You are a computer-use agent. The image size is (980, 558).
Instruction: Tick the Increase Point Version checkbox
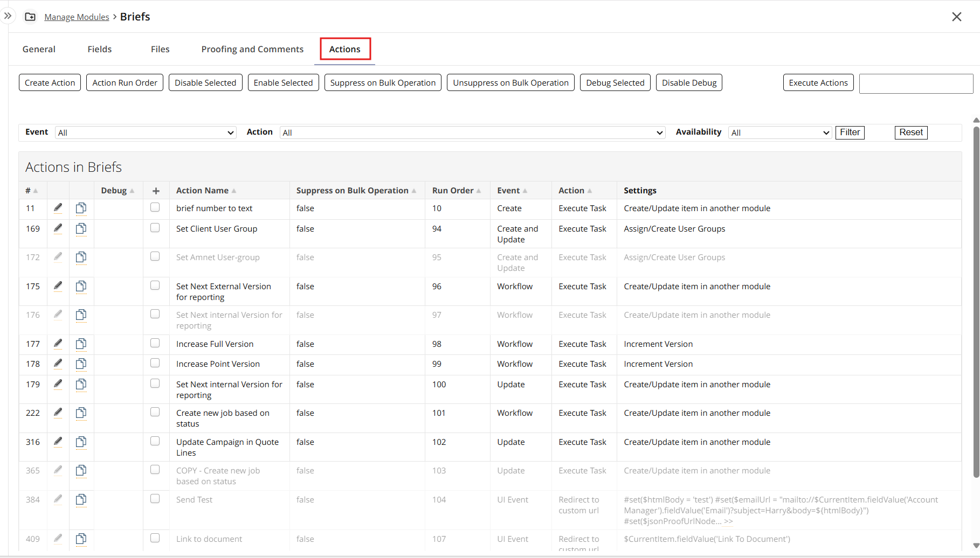155,363
